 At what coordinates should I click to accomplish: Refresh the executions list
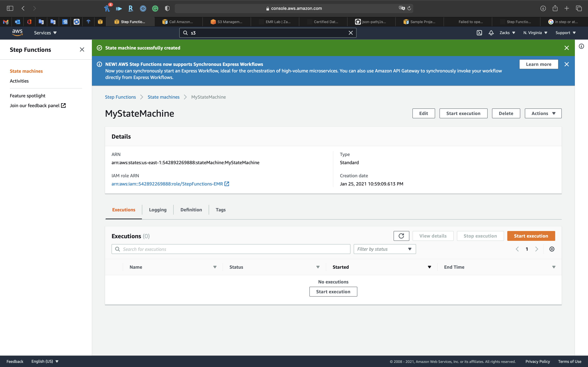click(x=401, y=236)
